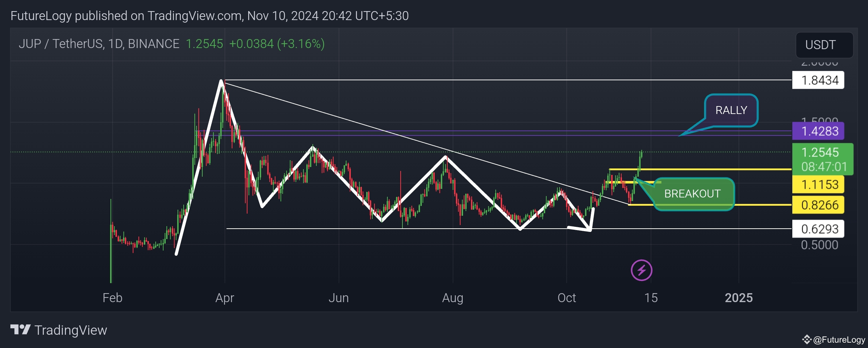The width and height of the screenshot is (868, 348).
Task: Click the 0.6293 support price label
Action: [819, 228]
